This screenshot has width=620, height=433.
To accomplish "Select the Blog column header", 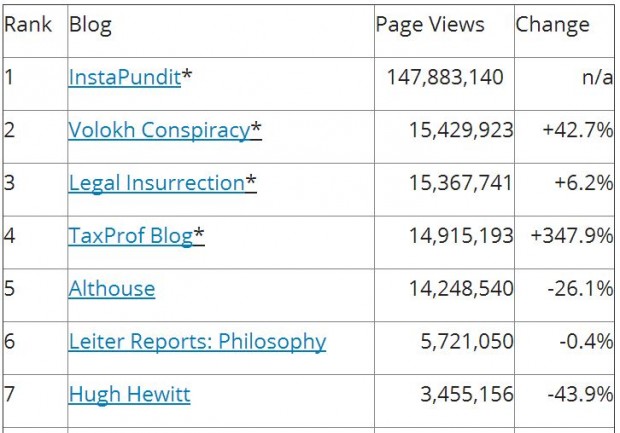I will click(90, 24).
